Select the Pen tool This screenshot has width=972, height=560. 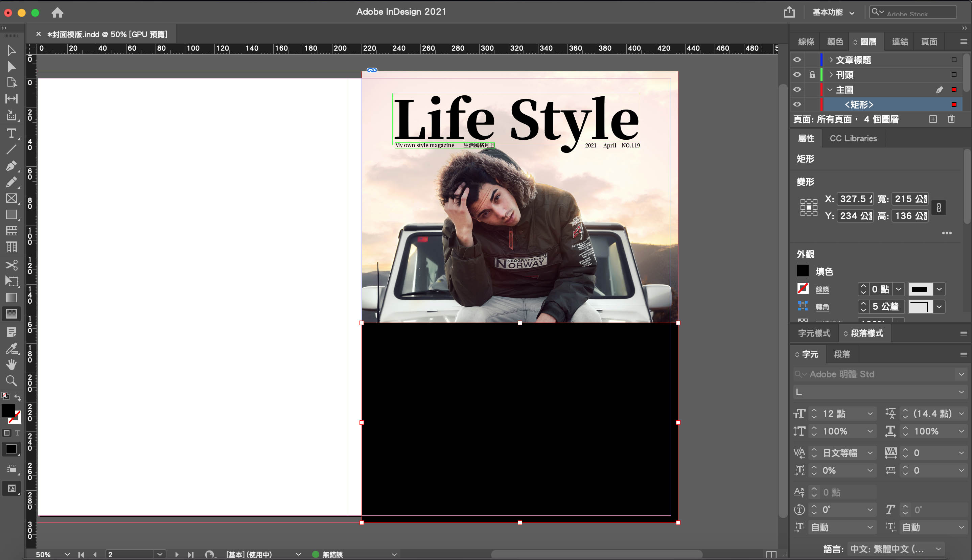click(11, 166)
